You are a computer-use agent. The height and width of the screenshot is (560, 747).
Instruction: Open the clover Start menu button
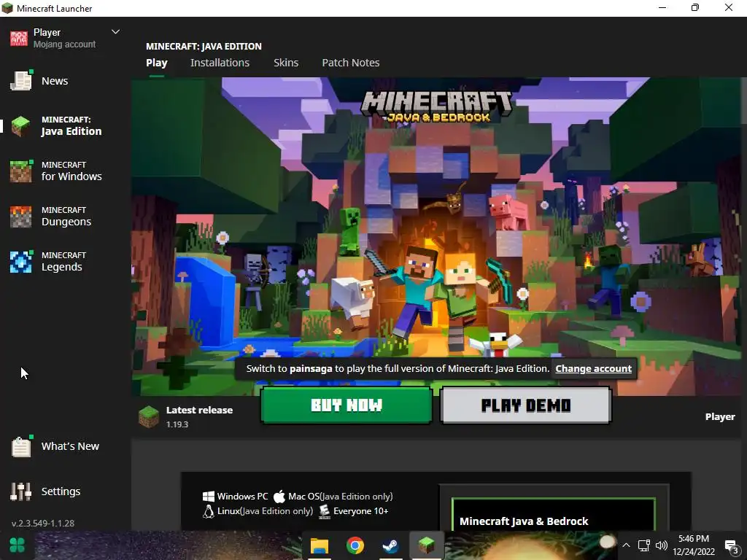coord(18,545)
